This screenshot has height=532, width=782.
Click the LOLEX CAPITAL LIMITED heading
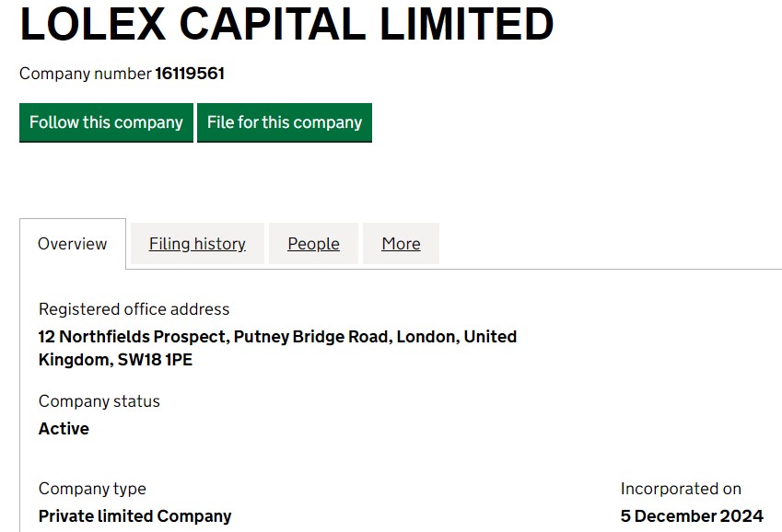pos(286,25)
